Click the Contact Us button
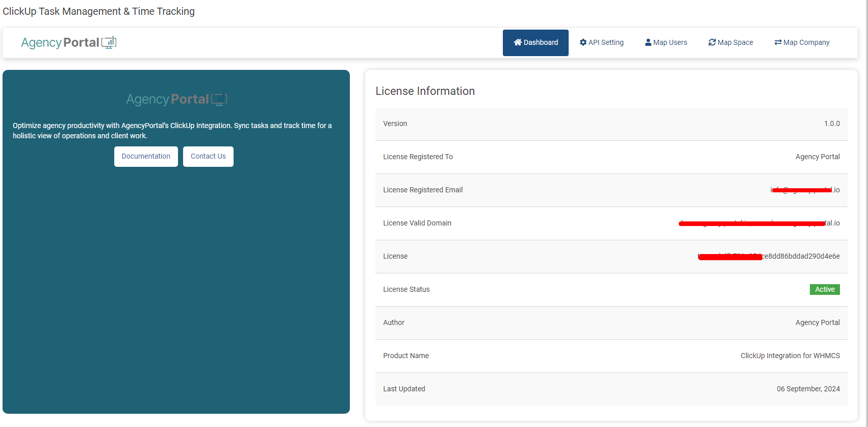The height and width of the screenshot is (427, 868). (x=208, y=157)
